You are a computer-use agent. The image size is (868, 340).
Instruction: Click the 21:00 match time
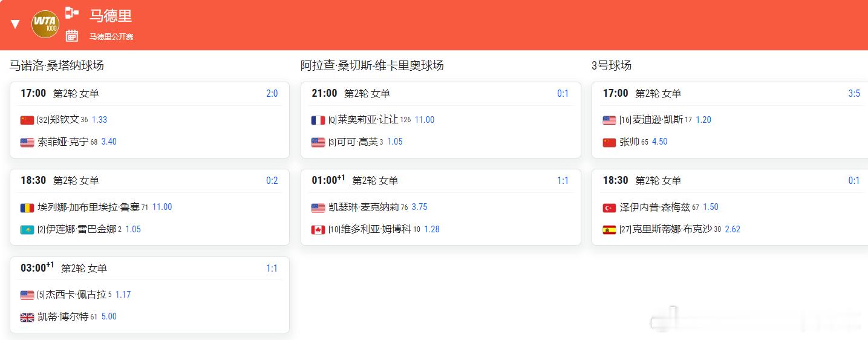(324, 93)
